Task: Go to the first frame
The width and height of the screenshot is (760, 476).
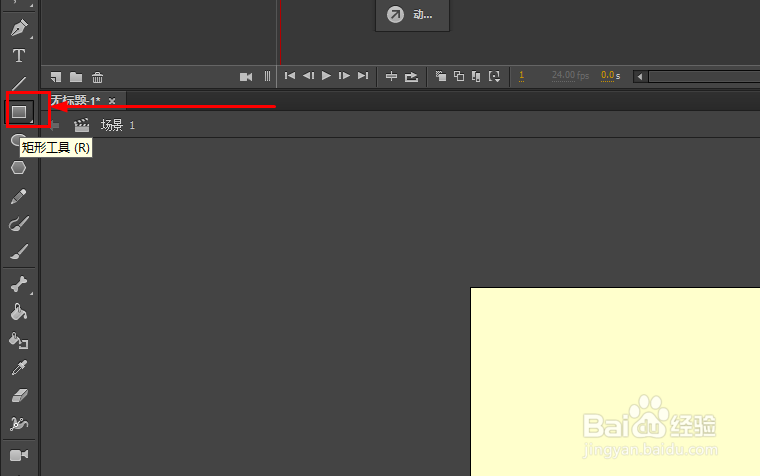Action: (290, 76)
